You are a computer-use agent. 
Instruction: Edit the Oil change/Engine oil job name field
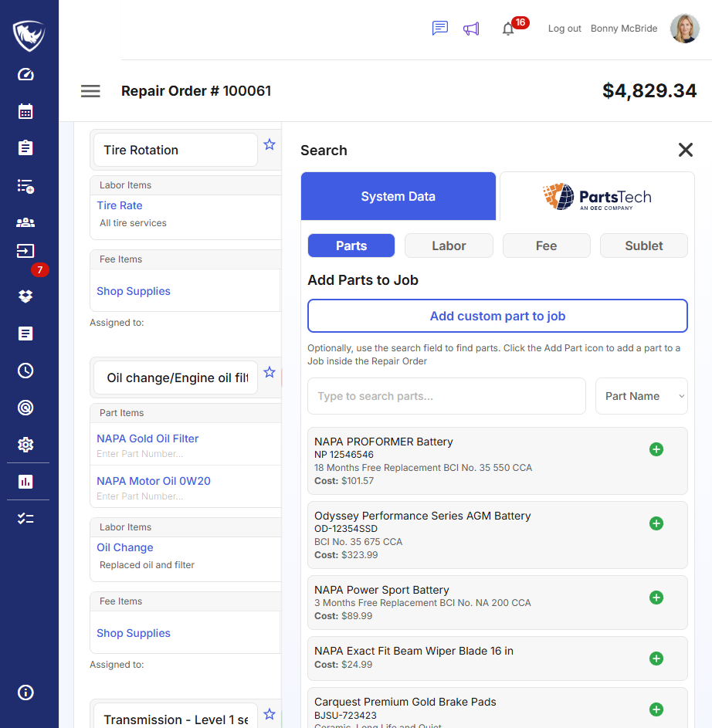point(175,378)
